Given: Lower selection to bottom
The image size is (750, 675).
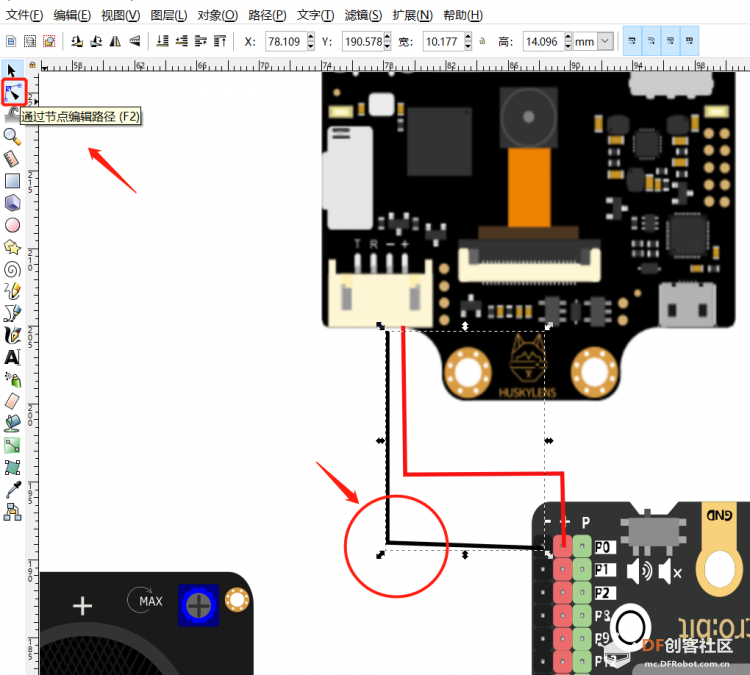Looking at the screenshot, I should click(163, 42).
